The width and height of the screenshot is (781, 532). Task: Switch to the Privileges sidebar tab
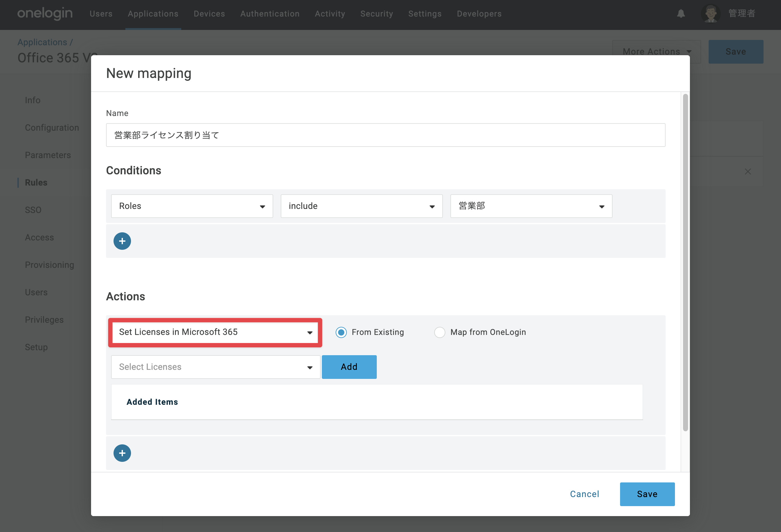point(44,320)
